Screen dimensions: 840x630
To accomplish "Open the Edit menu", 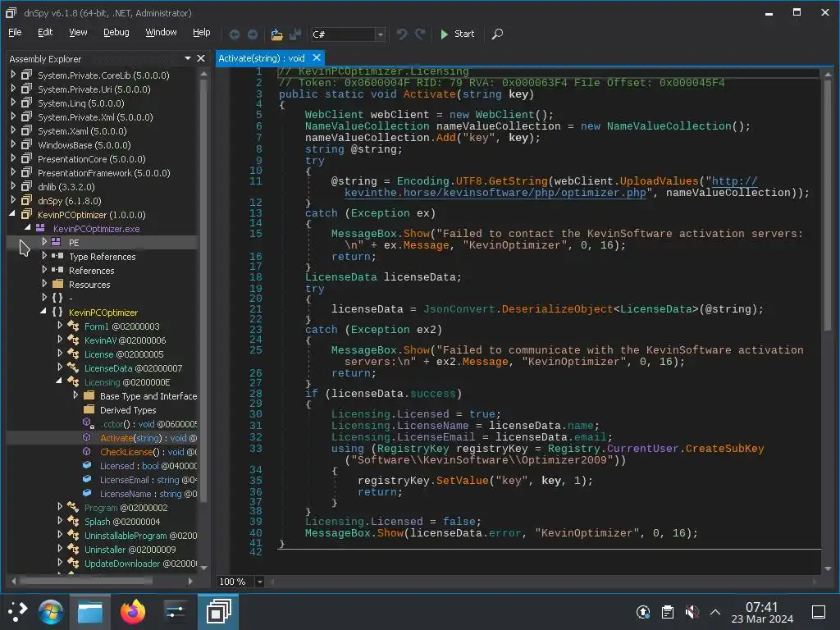I will point(45,32).
